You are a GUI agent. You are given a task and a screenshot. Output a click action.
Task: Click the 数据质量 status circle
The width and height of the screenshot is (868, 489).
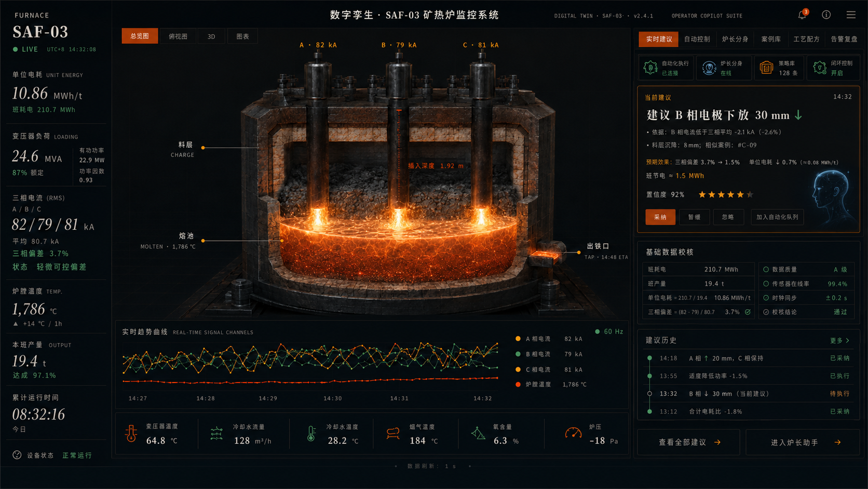click(766, 269)
